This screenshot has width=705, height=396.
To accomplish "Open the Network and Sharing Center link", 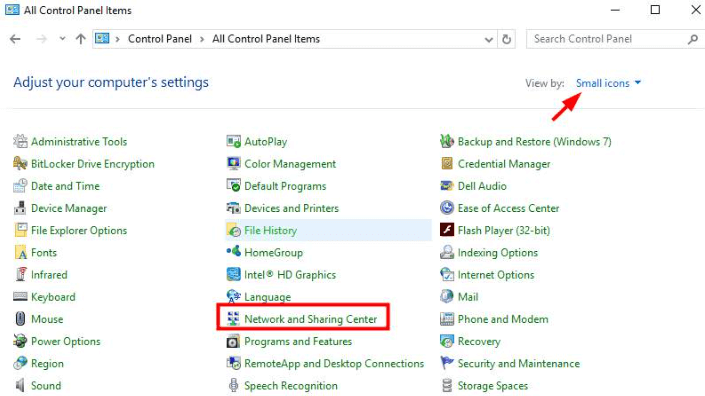I will pyautogui.click(x=310, y=319).
